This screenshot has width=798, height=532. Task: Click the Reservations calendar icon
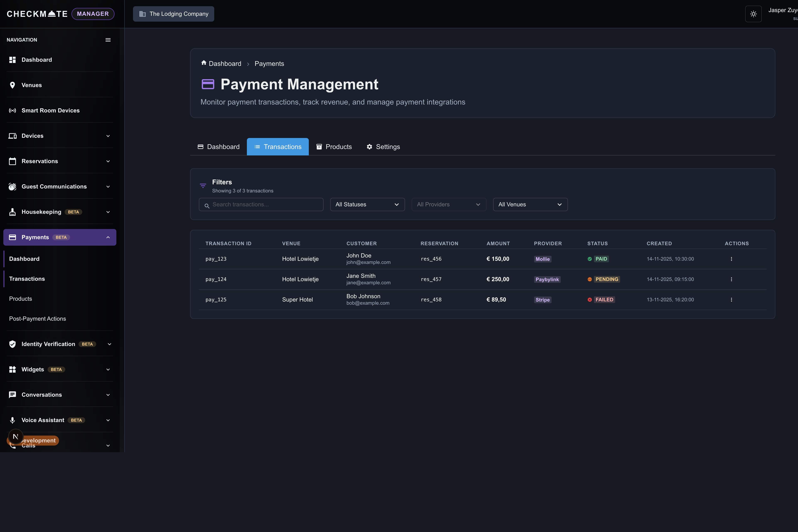[x=12, y=161]
